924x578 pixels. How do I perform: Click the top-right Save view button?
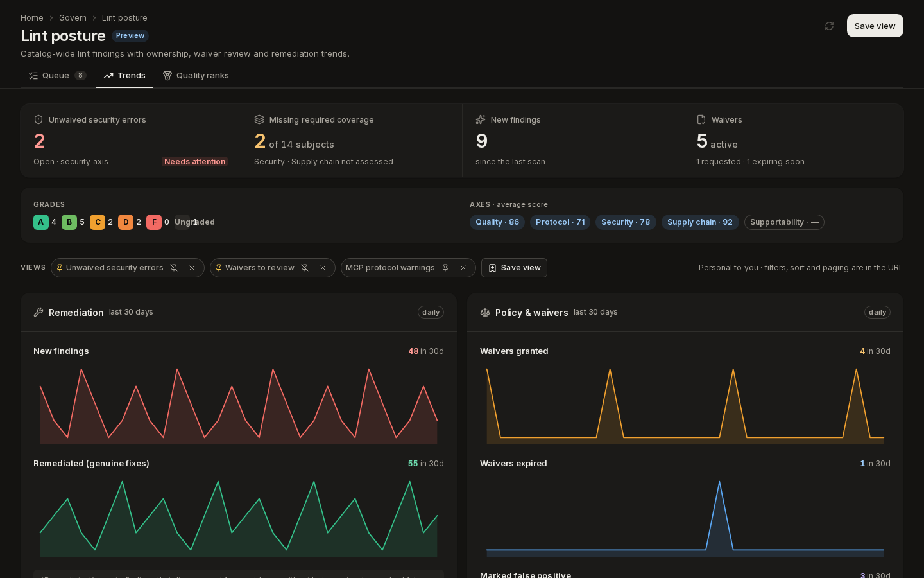click(x=875, y=26)
